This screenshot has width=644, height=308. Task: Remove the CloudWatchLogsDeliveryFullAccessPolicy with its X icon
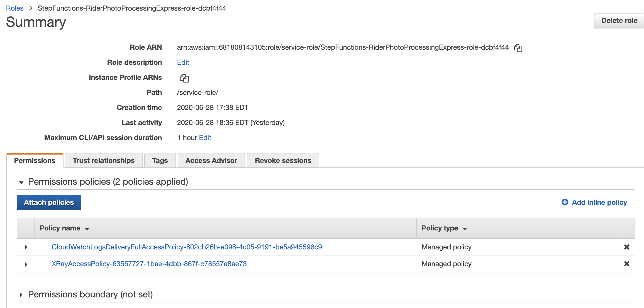pyautogui.click(x=627, y=247)
